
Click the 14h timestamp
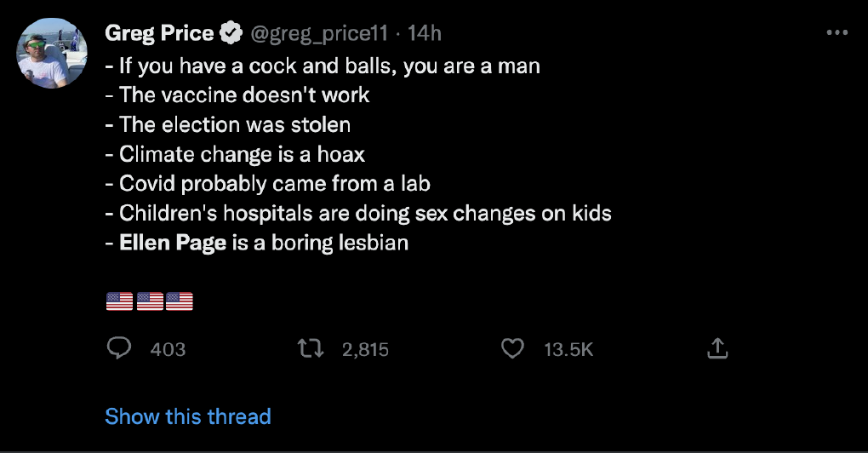pyautogui.click(x=425, y=34)
